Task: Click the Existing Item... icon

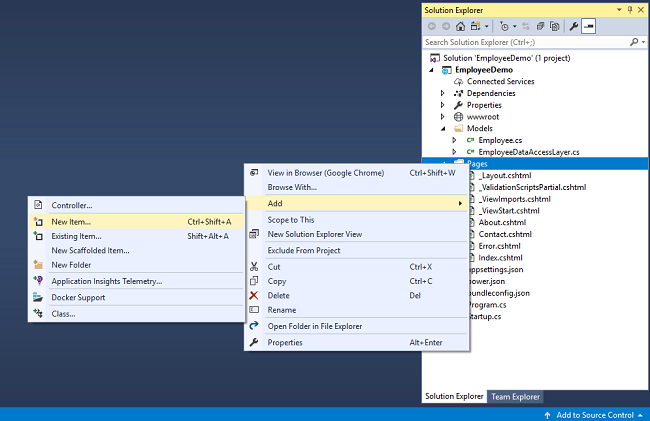Action: [38, 236]
